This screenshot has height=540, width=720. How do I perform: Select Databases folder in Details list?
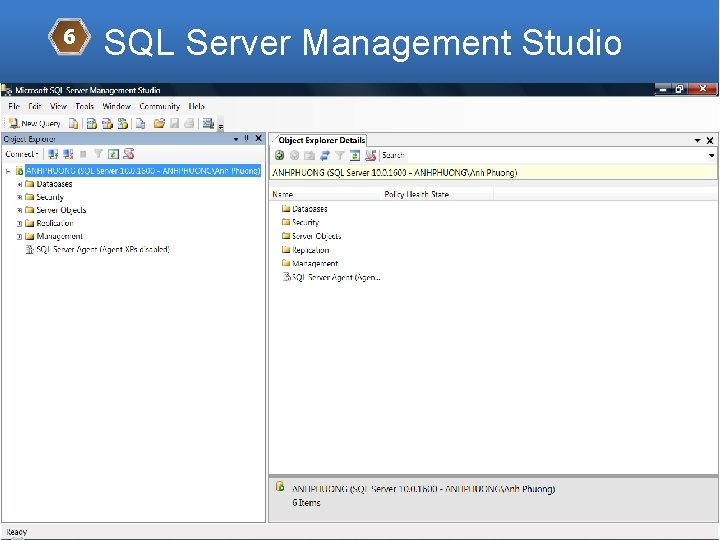coord(304,209)
